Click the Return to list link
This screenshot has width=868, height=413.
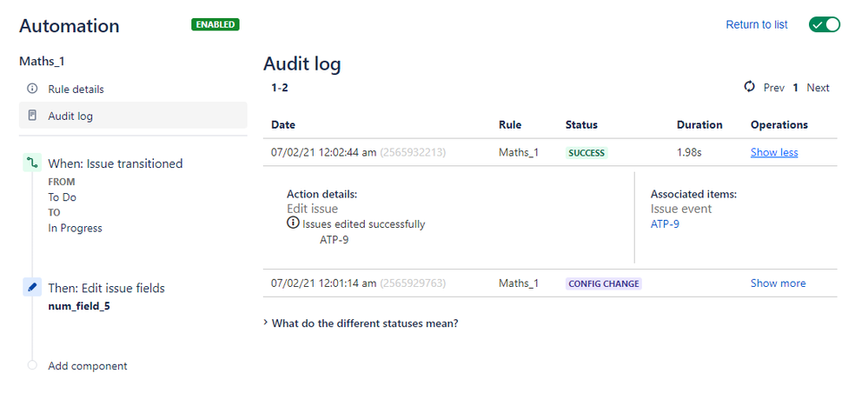tap(756, 25)
